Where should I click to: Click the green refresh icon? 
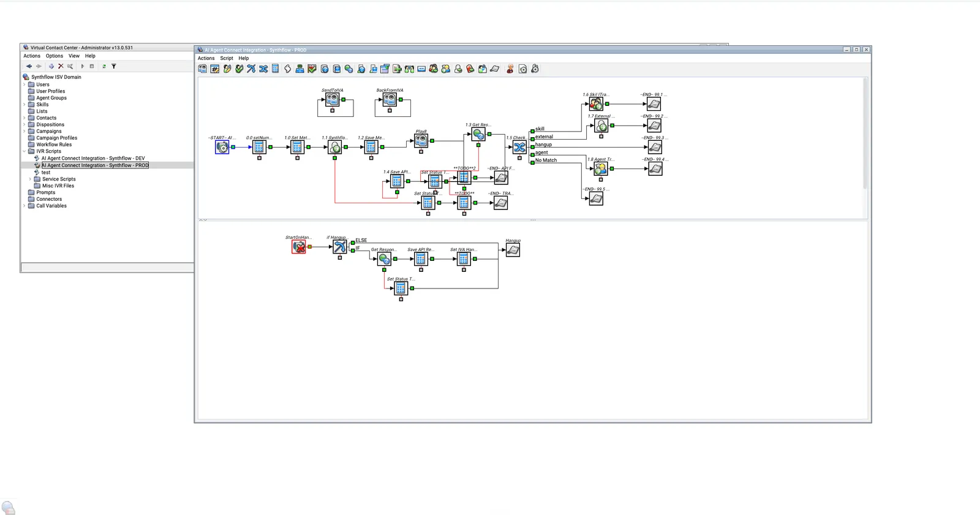[104, 66]
